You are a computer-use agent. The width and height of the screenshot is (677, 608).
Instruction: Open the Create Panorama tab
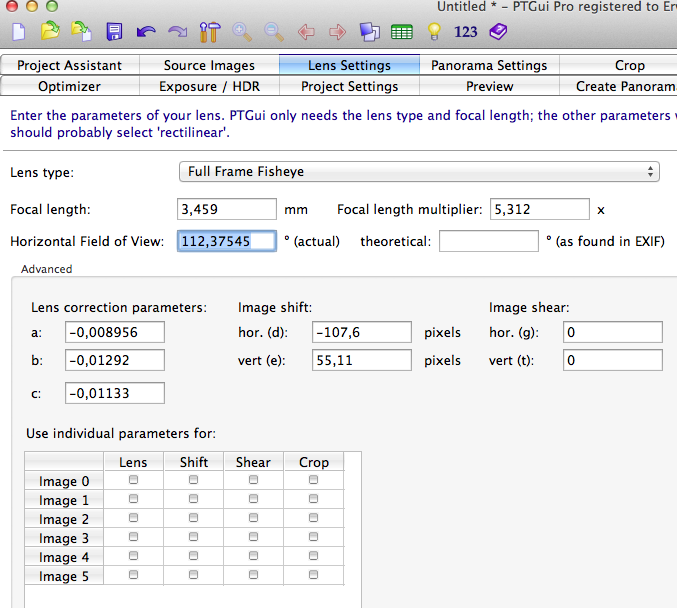coord(626,86)
